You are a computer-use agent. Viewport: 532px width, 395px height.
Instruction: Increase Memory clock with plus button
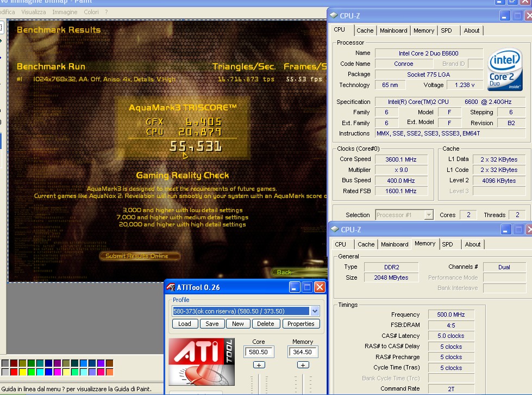tap(303, 365)
